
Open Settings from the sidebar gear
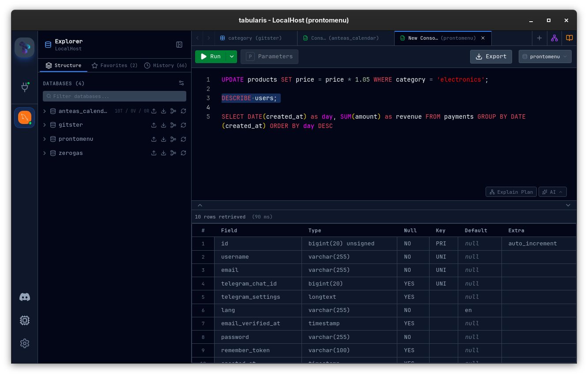coord(24,343)
